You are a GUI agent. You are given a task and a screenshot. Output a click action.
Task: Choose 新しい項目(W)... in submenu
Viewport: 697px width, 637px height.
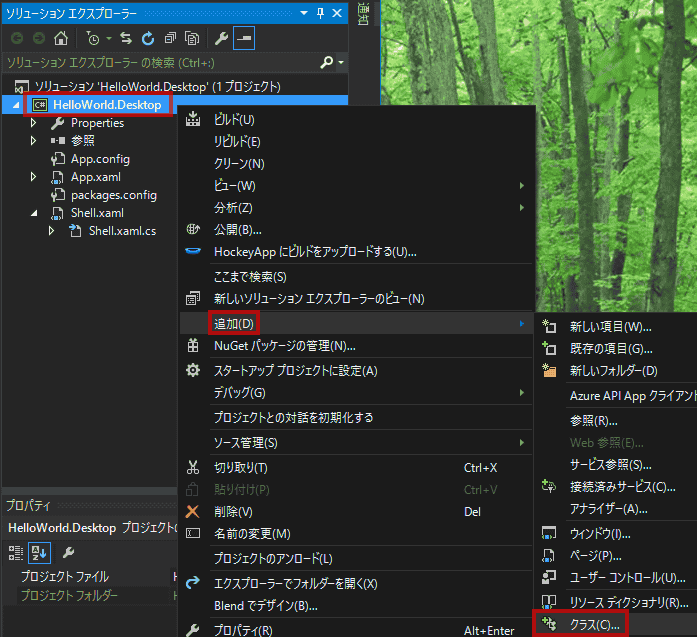pos(616,327)
